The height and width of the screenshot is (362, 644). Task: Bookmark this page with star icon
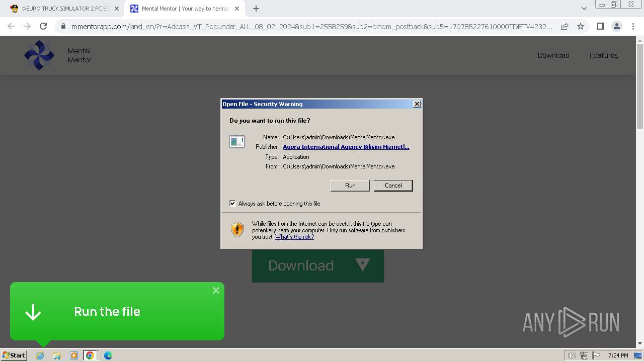click(x=581, y=26)
